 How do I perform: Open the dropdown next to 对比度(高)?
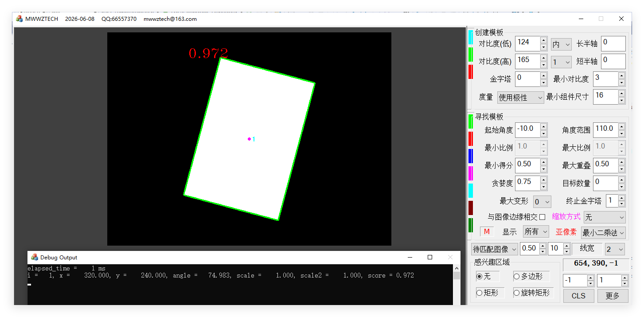(x=561, y=62)
